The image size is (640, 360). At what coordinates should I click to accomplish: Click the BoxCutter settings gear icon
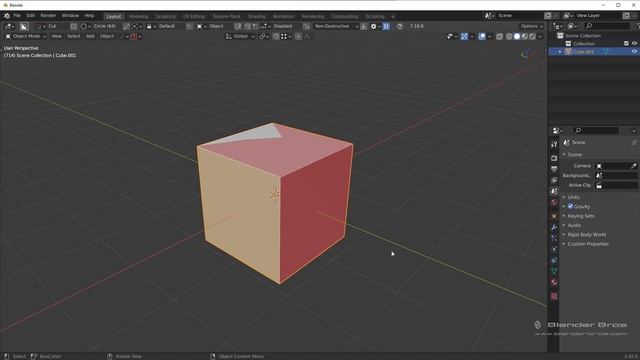tap(373, 26)
